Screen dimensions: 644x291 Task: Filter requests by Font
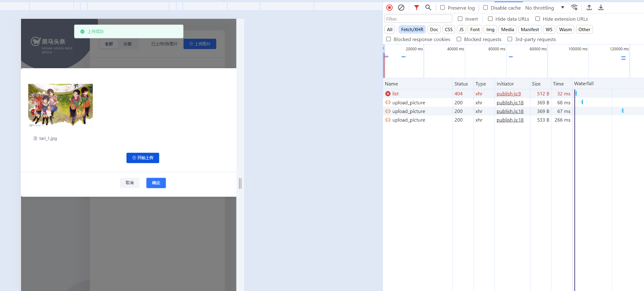475,30
